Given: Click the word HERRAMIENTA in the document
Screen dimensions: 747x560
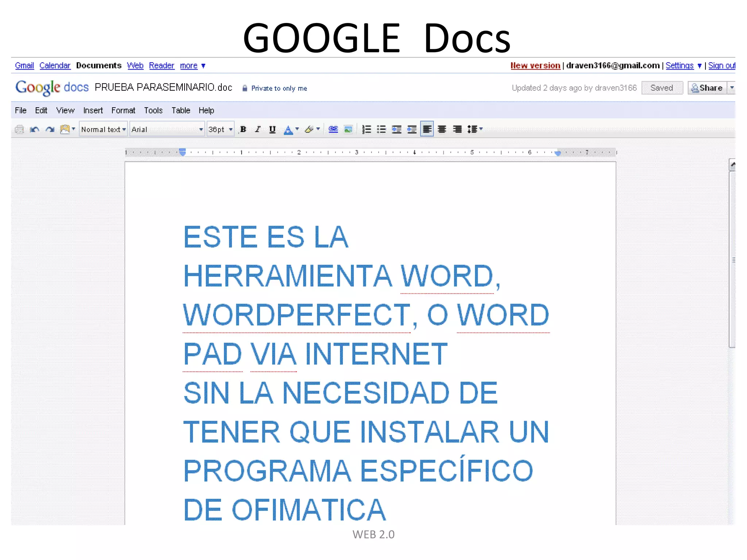Looking at the screenshot, I should click(x=287, y=276).
